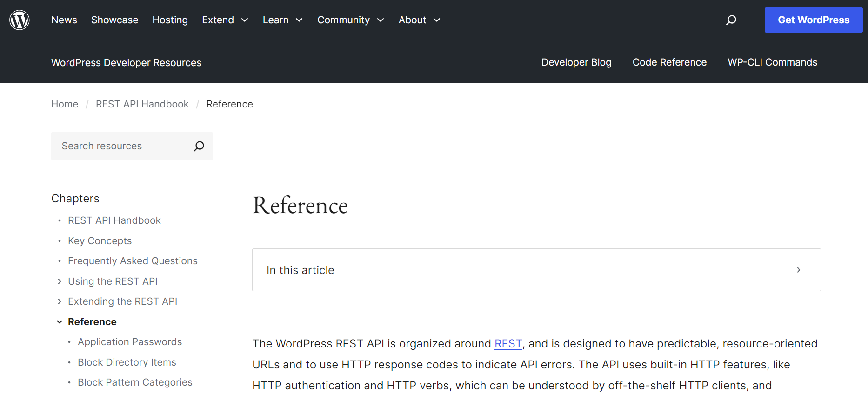Click the magnifier icon in Search resources box

coord(199,146)
